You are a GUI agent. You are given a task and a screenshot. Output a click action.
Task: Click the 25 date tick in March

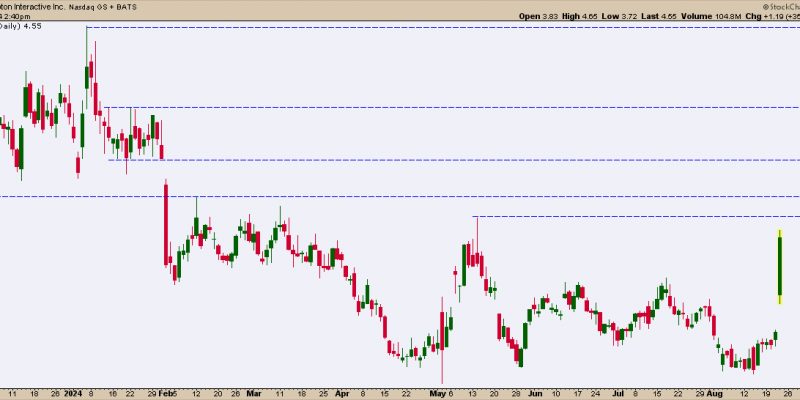pos(324,394)
